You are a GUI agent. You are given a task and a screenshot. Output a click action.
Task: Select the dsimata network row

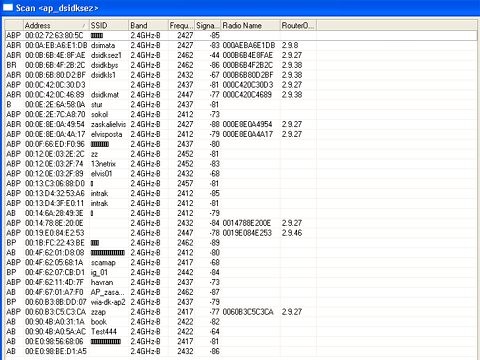tap(241, 45)
